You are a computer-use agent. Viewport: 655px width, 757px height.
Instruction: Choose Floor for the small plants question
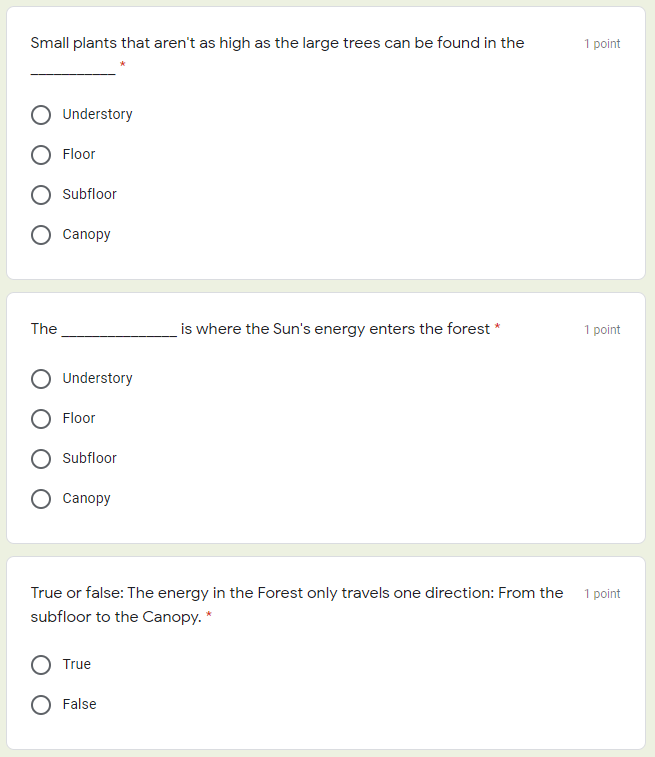click(41, 155)
